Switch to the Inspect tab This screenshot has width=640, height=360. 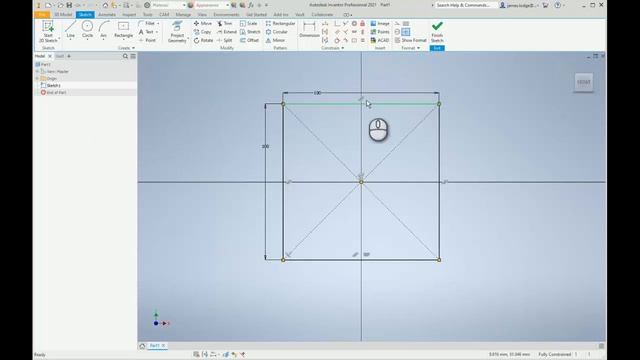click(x=129, y=15)
